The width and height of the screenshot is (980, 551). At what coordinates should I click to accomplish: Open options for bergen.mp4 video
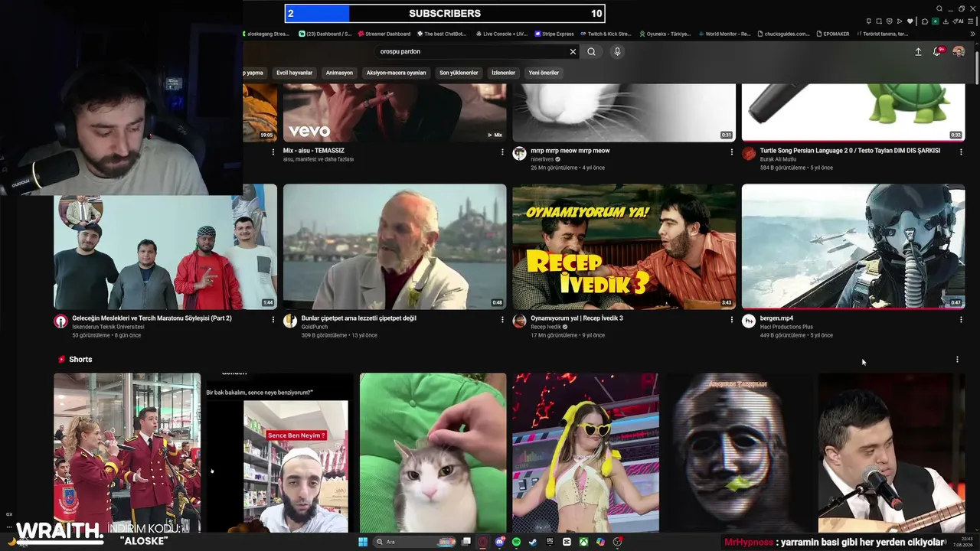pos(961,319)
